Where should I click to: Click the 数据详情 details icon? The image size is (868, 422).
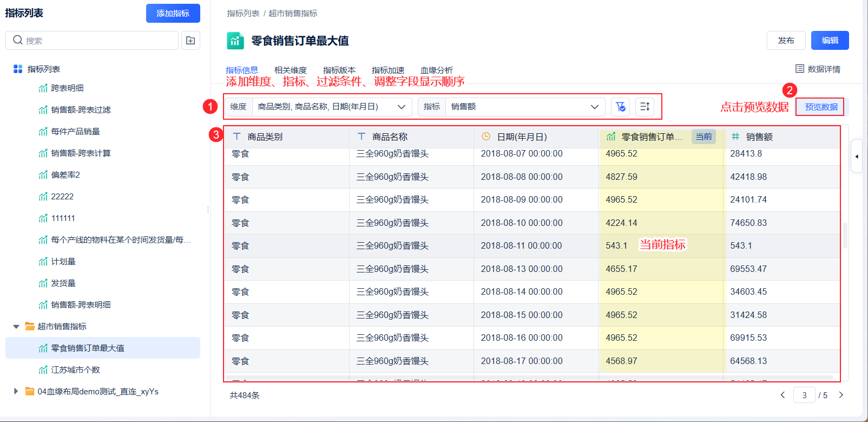point(799,69)
